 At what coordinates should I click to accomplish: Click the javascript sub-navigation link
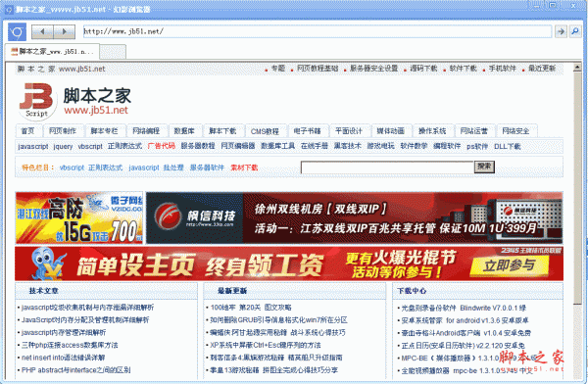click(x=33, y=146)
